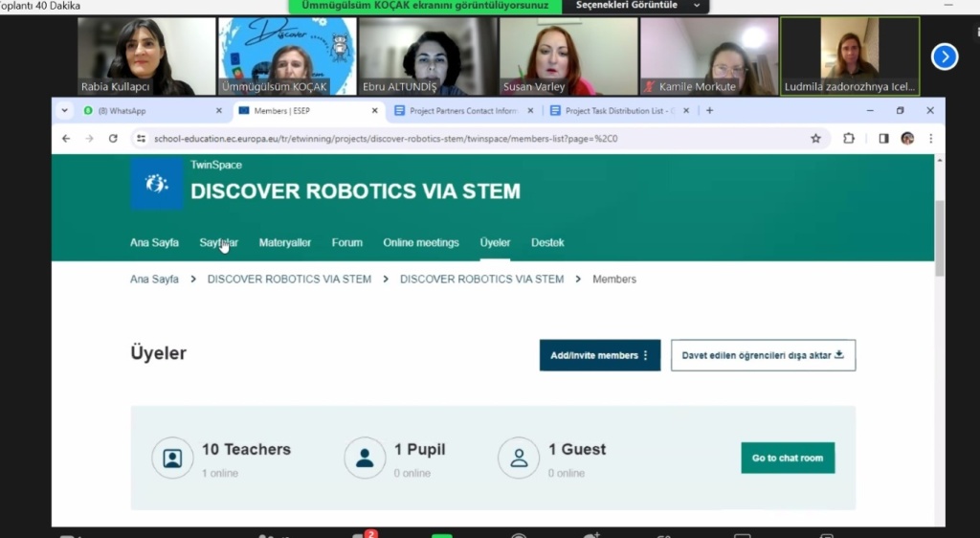Open a new browser tab
This screenshot has width=980, height=538.
click(709, 111)
